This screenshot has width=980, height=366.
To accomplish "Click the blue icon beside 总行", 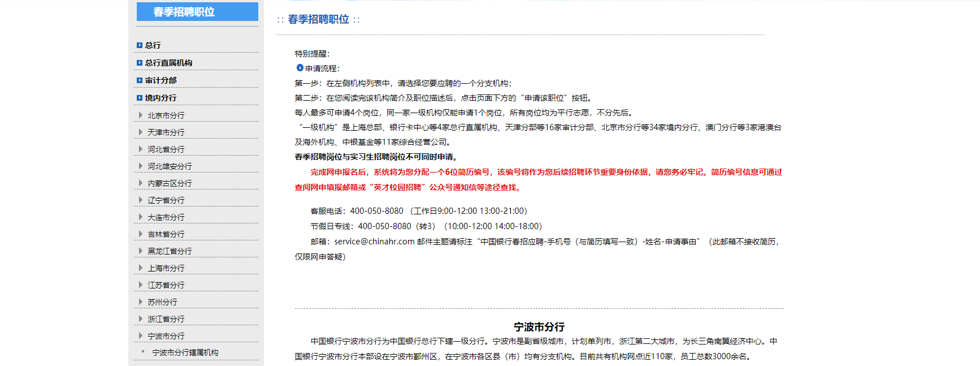I will pyautogui.click(x=140, y=45).
